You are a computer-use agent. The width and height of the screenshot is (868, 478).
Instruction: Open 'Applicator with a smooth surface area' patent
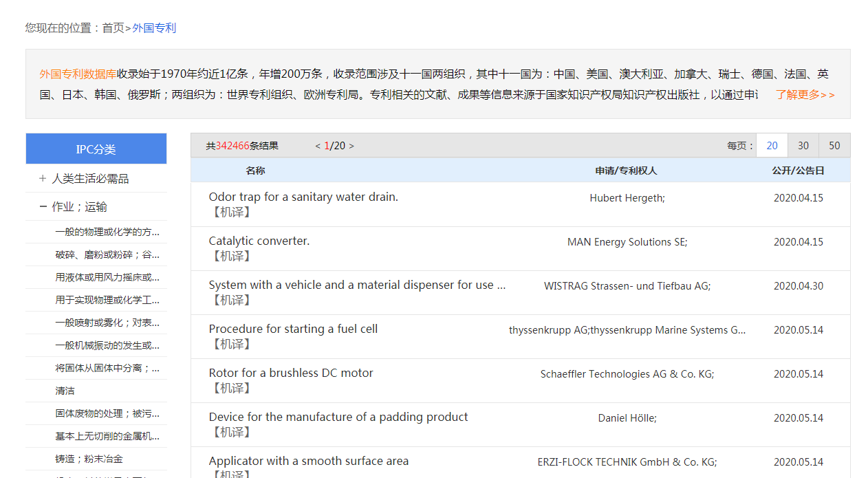(x=309, y=461)
